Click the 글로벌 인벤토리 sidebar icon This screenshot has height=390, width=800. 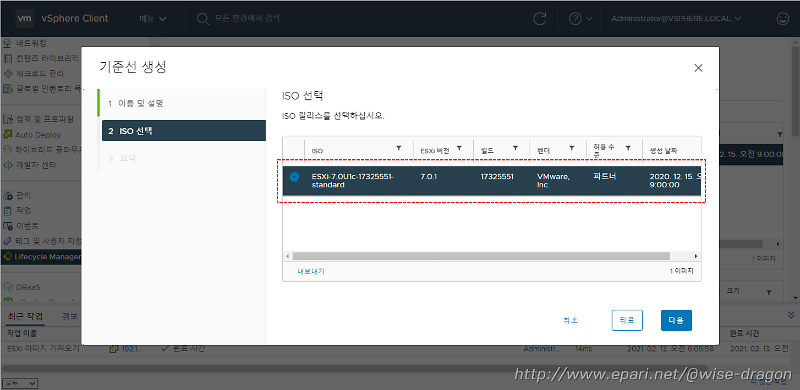(x=7, y=89)
